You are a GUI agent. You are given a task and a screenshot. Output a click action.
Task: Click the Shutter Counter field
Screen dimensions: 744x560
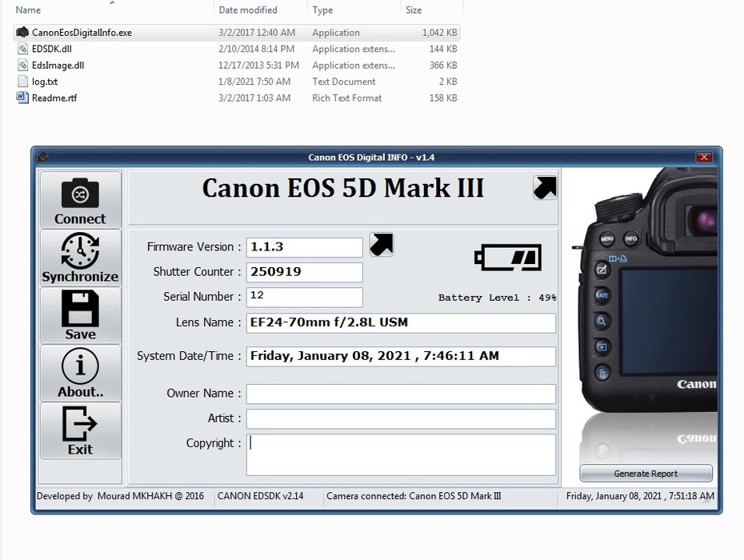[x=305, y=273]
